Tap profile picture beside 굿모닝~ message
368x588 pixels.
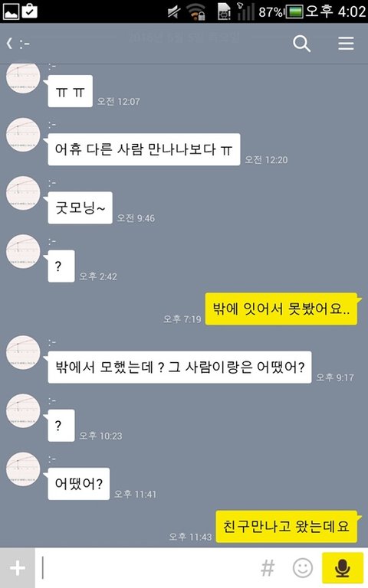pos(23,193)
